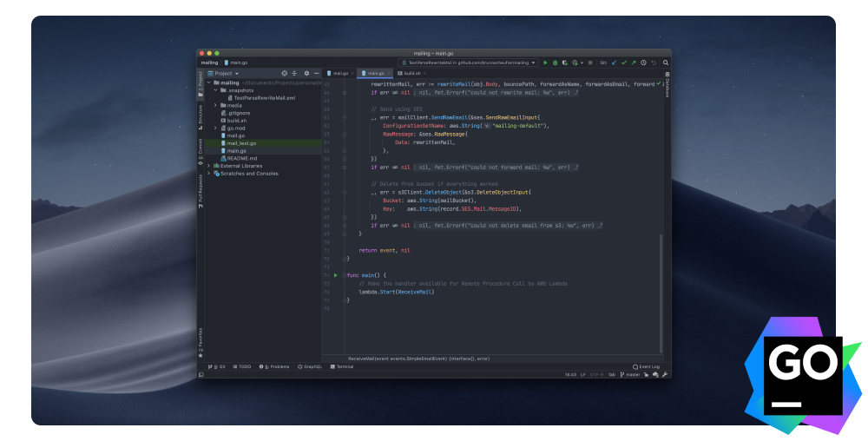Hide the Project tool window
868x441 pixels.
317,73
